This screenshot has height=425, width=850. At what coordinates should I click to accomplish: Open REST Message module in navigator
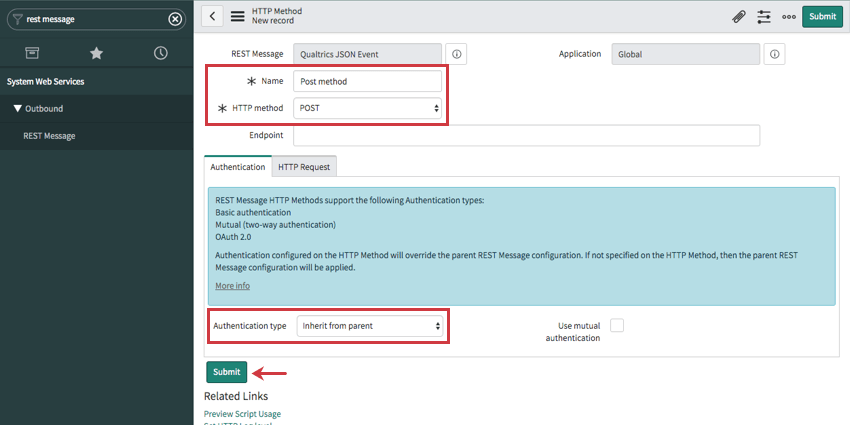[x=49, y=136]
